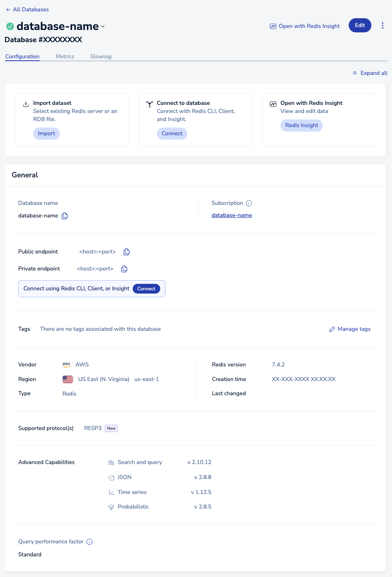The image size is (392, 577).
Task: Click the Redis Insight button
Action: (x=301, y=126)
